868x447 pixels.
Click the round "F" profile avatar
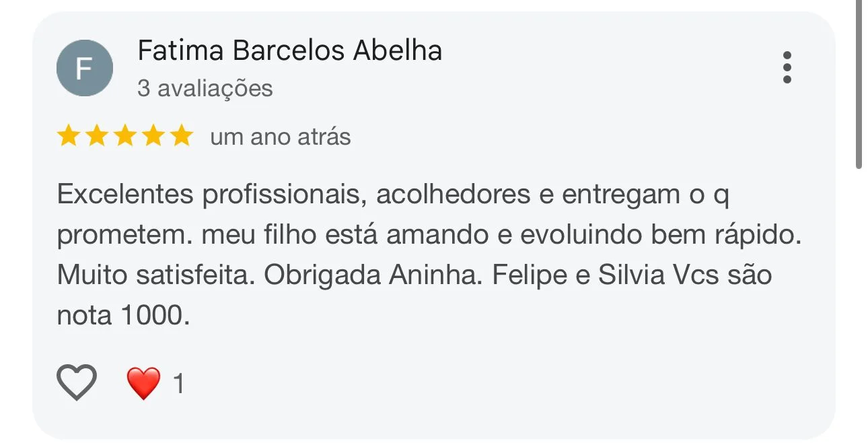tap(84, 68)
